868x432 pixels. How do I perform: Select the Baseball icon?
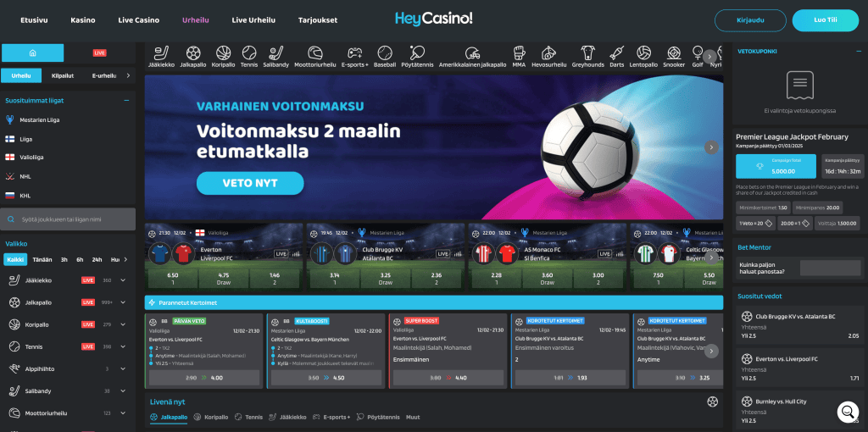tap(385, 57)
